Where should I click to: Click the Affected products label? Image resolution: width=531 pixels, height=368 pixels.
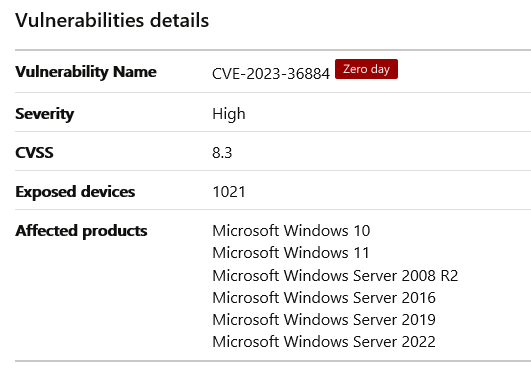pyautogui.click(x=81, y=231)
